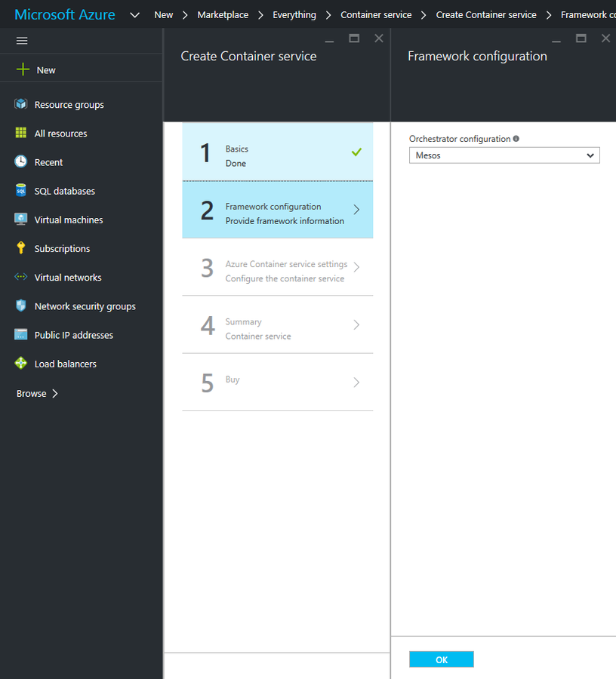Click the OK button
This screenshot has width=616, height=679.
442,659
